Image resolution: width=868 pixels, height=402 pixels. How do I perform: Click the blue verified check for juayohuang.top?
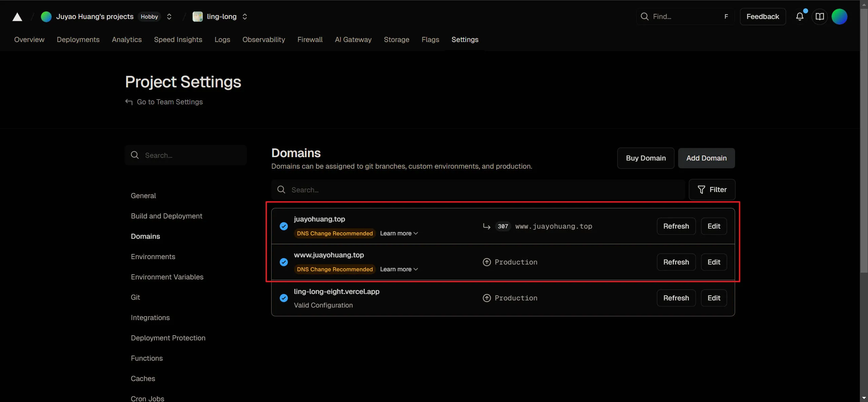click(x=284, y=226)
